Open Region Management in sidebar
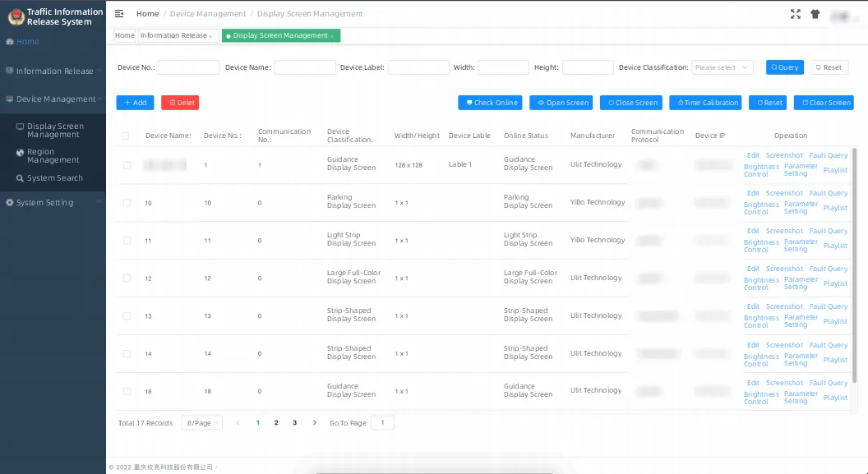 click(x=53, y=156)
